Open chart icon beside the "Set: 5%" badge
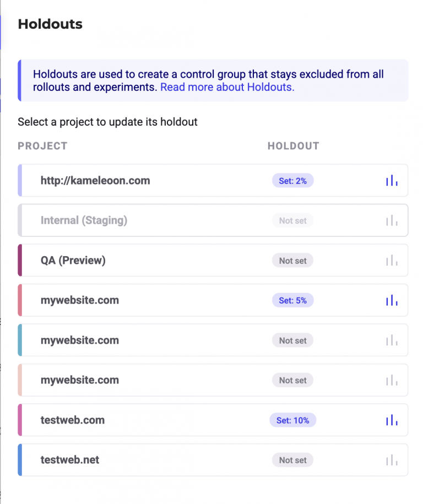The image size is (423, 504). [392, 301]
